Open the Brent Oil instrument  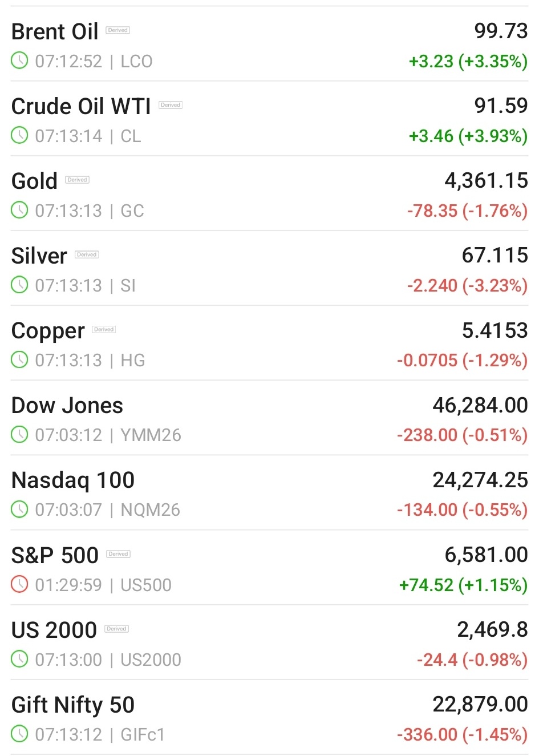tap(55, 32)
